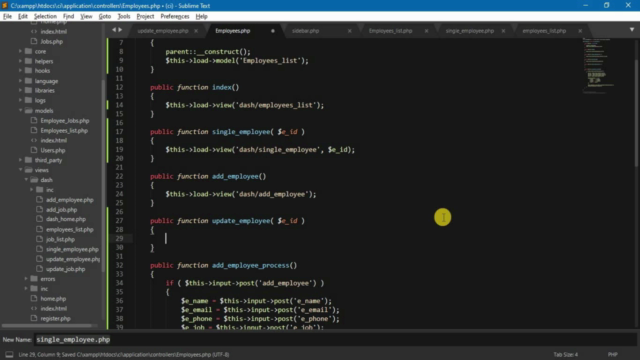Open add_job.php in sidebar
Image resolution: width=640 pixels, height=360 pixels.
(x=61, y=210)
